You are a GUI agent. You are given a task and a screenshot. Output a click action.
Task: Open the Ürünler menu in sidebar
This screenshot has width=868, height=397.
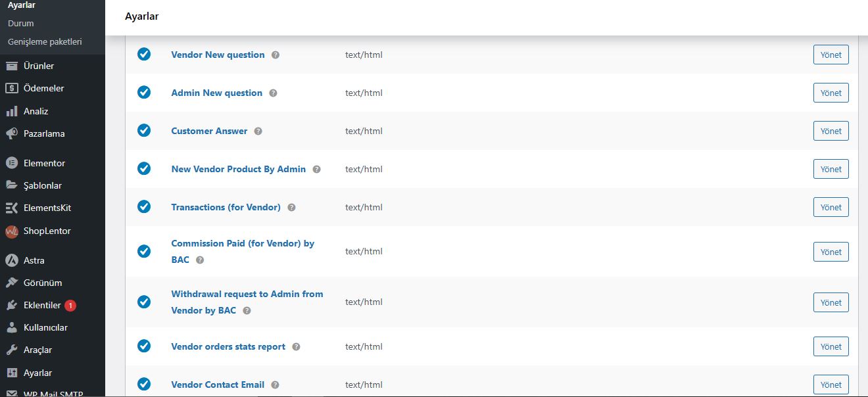pos(38,66)
